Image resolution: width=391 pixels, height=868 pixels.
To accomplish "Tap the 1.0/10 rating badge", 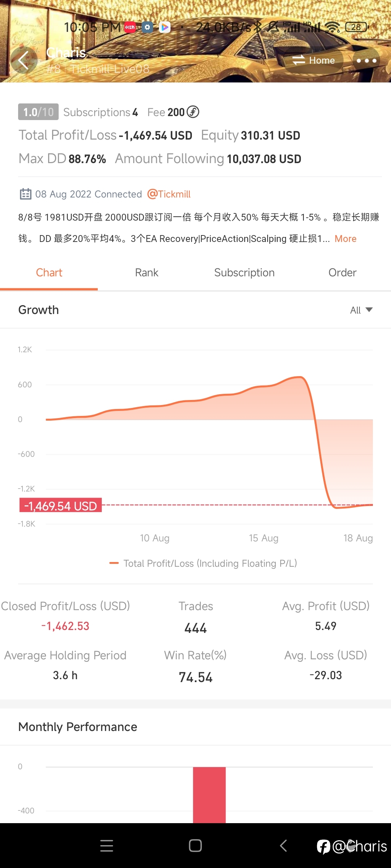I will pos(38,112).
